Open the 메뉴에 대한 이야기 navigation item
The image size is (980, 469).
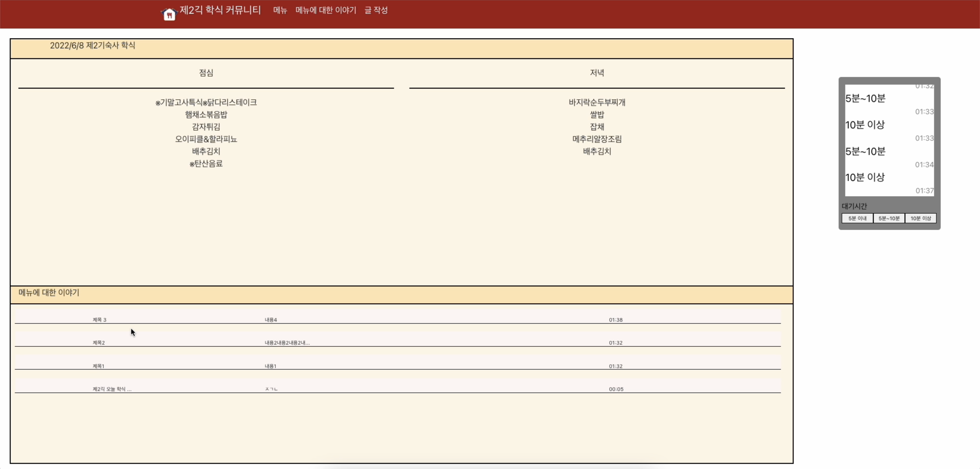326,11
